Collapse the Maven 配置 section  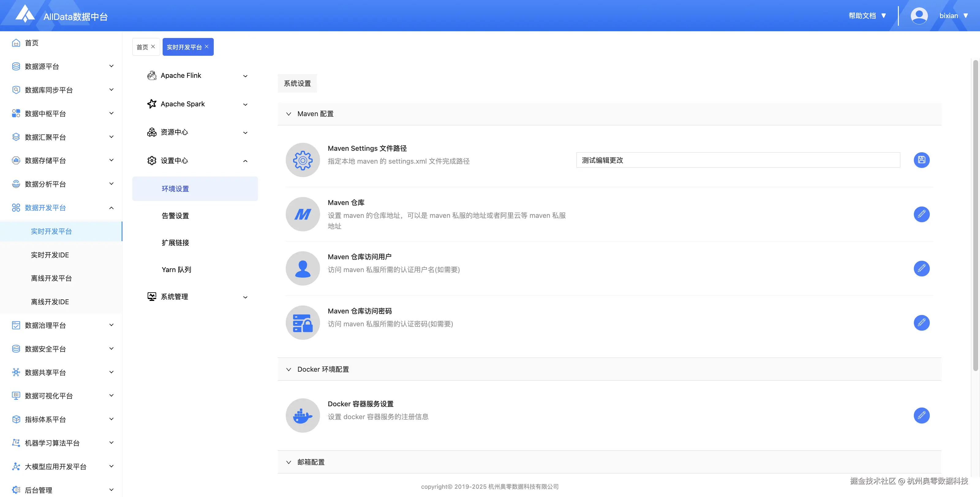pyautogui.click(x=289, y=114)
